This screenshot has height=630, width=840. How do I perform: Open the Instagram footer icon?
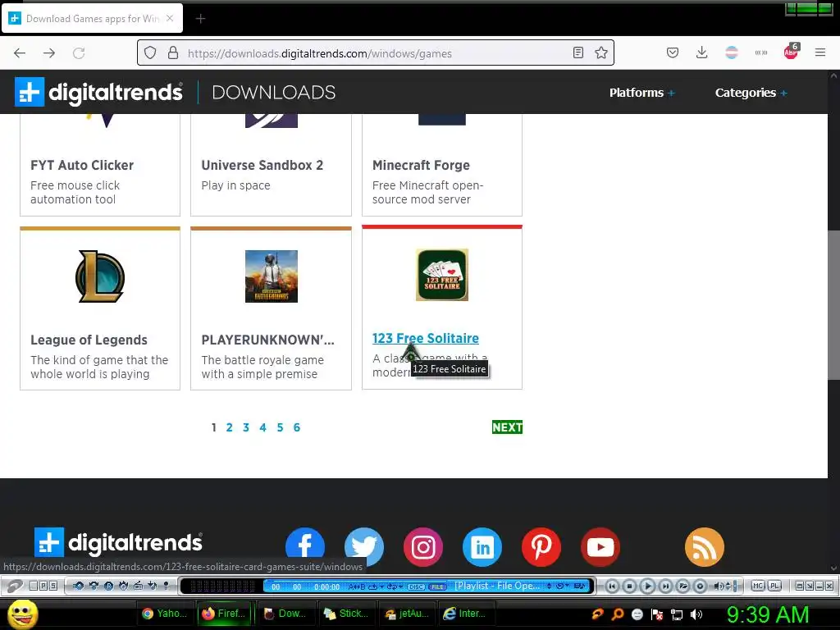click(x=423, y=547)
